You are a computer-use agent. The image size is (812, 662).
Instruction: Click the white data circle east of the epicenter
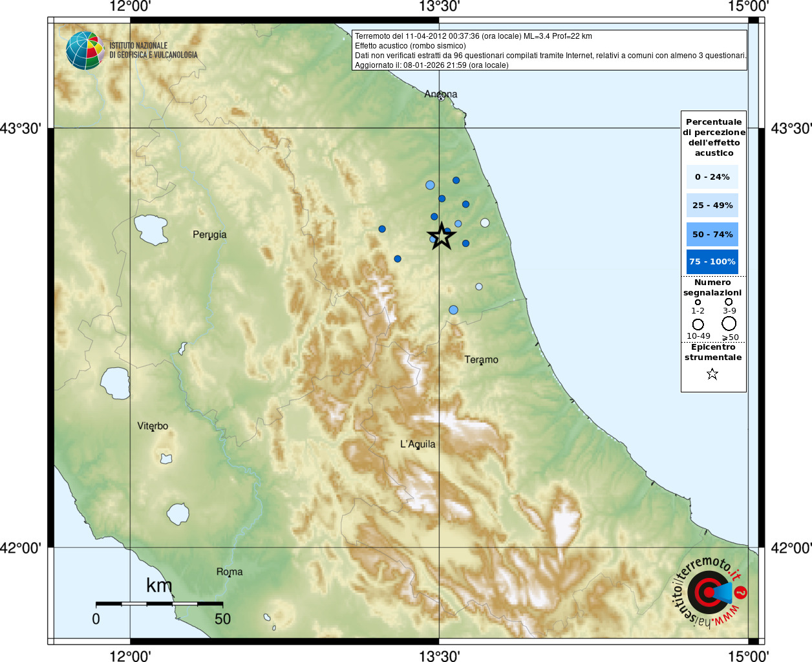[x=485, y=223]
